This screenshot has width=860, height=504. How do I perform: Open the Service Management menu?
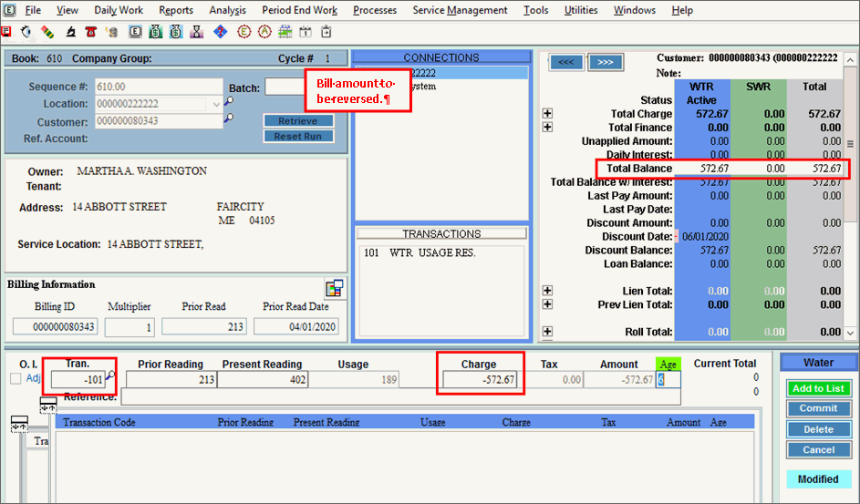[460, 10]
